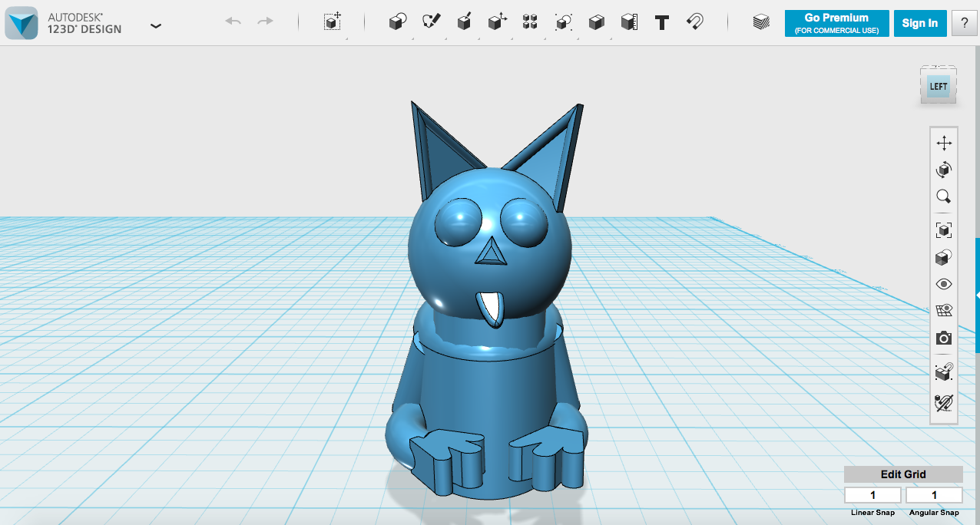Click the Go Premium button
This screenshot has width=980, height=525.
pos(836,23)
